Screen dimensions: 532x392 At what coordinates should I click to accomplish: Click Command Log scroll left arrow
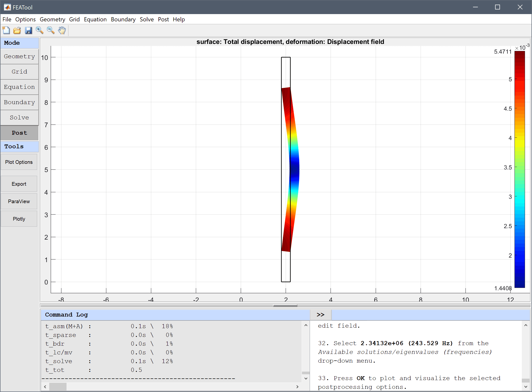45,387
